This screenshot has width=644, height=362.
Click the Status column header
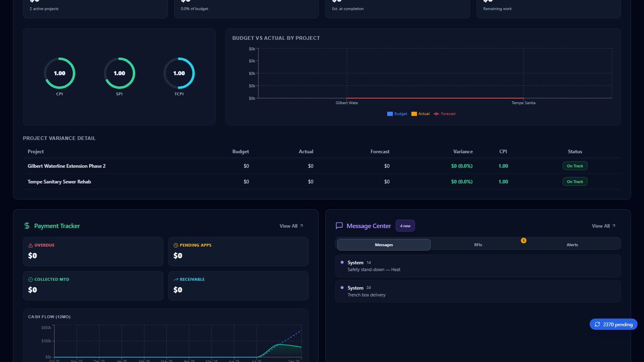(575, 152)
